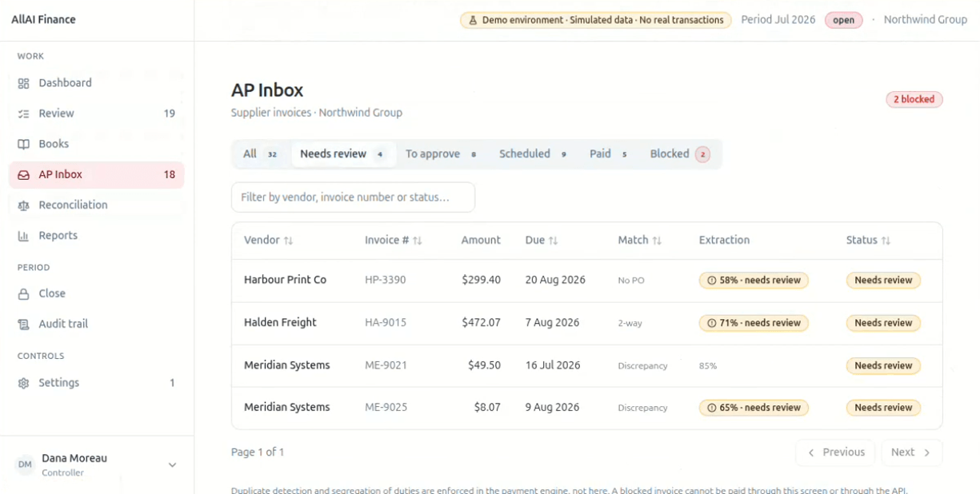Screen dimensions: 980x494
Task: Sort by Match column arrows
Action: click(x=657, y=241)
